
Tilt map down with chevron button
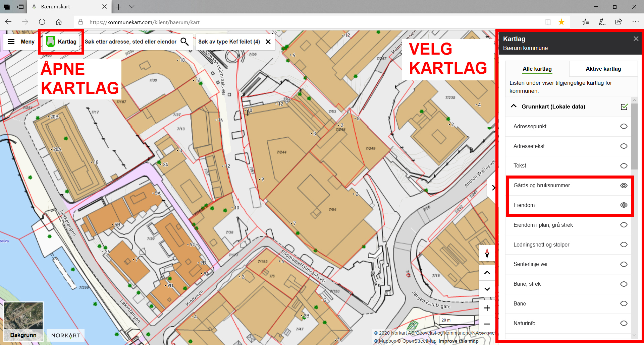pyautogui.click(x=487, y=289)
